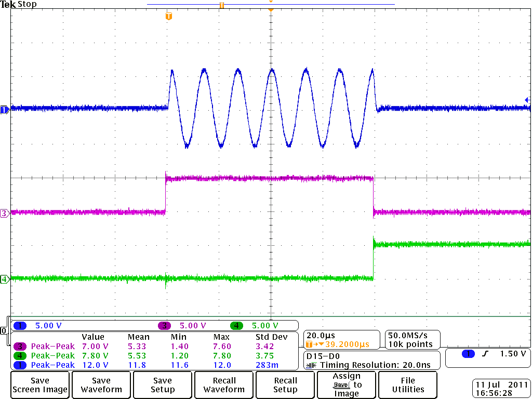Click the record view bar at top

click(x=271, y=4)
